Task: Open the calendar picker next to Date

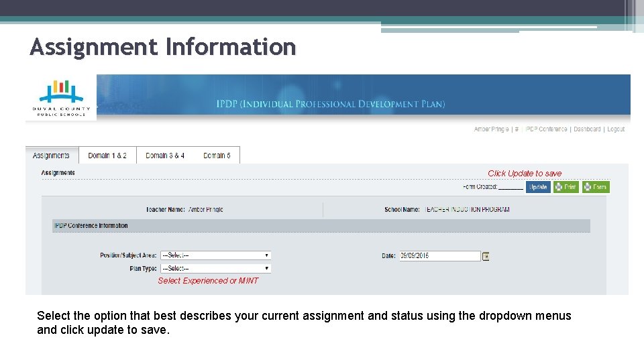Action: (x=486, y=256)
